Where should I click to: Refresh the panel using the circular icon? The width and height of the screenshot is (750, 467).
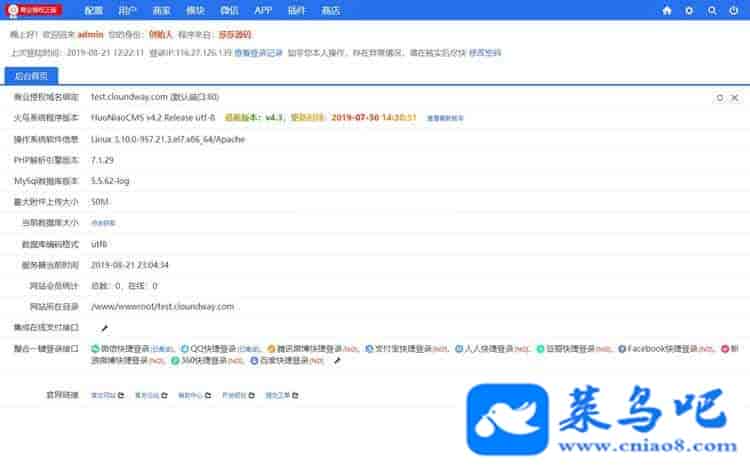pyautogui.click(x=720, y=98)
